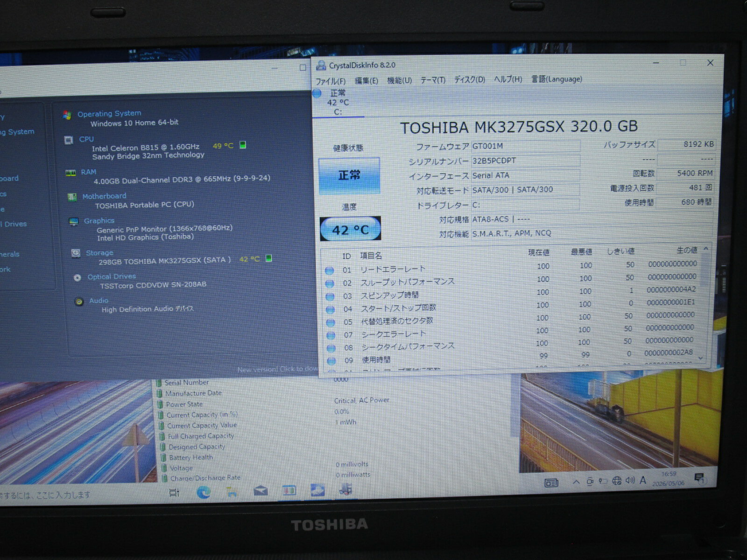747x560 pixels.
Task: Open the 言語(Language) menu
Action: (557, 79)
